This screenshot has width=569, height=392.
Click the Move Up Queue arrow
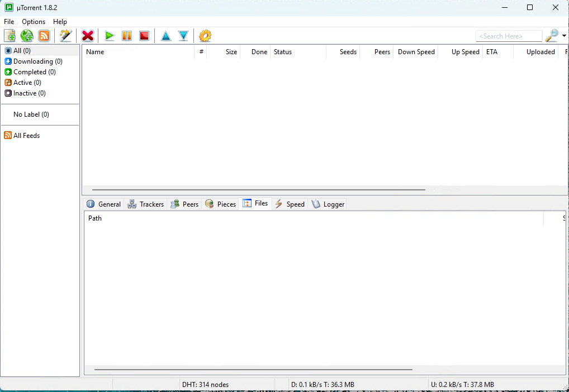pos(166,36)
